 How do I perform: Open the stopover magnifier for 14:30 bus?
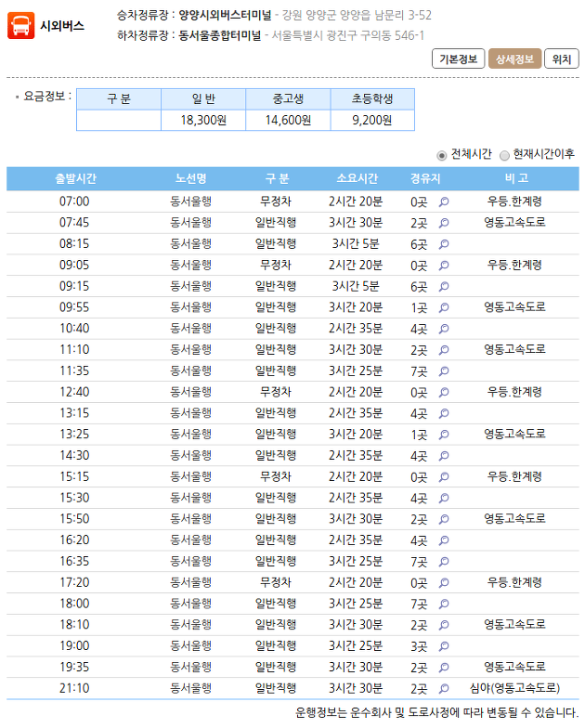pos(444,456)
